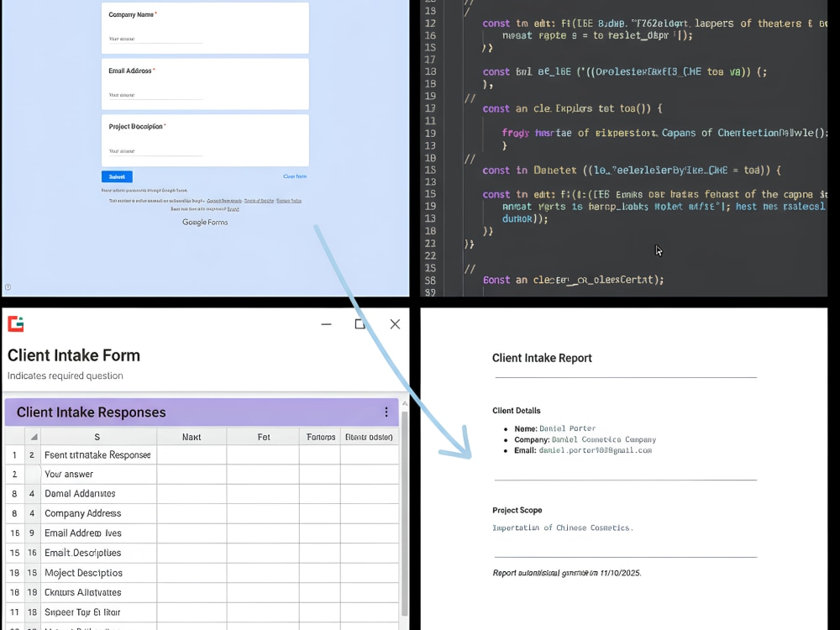Click the company value in the report
Screen dimensions: 840x630
(x=604, y=439)
